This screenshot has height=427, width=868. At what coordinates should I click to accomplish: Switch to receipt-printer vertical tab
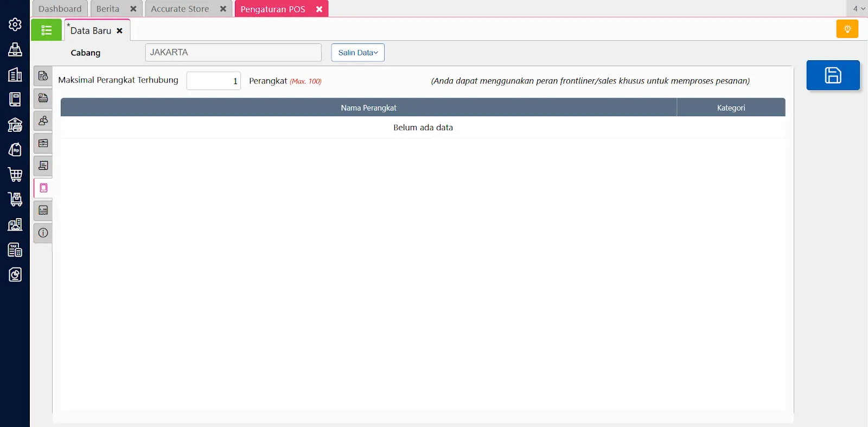click(43, 210)
